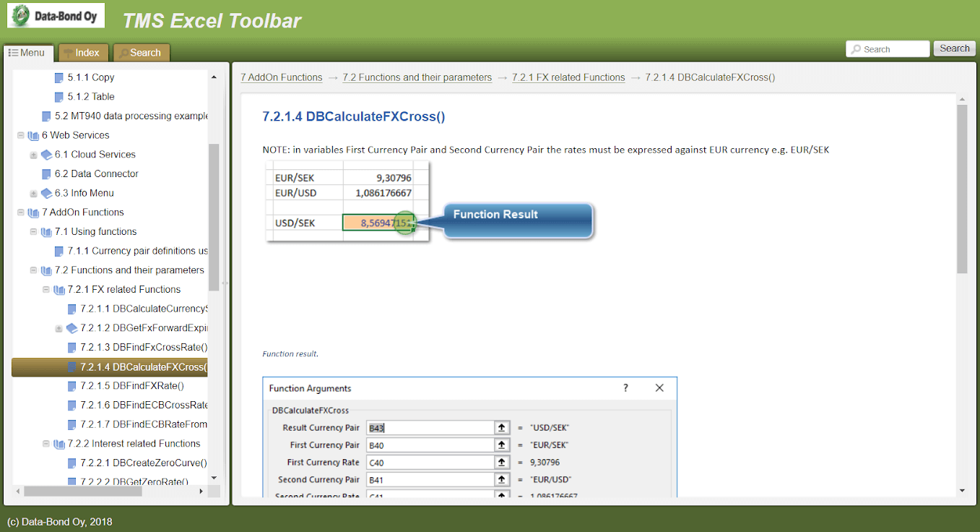Screen dimensions: 980x532
Task: Click the USD/SEK result cell 8,56947151
Action: 378,223
